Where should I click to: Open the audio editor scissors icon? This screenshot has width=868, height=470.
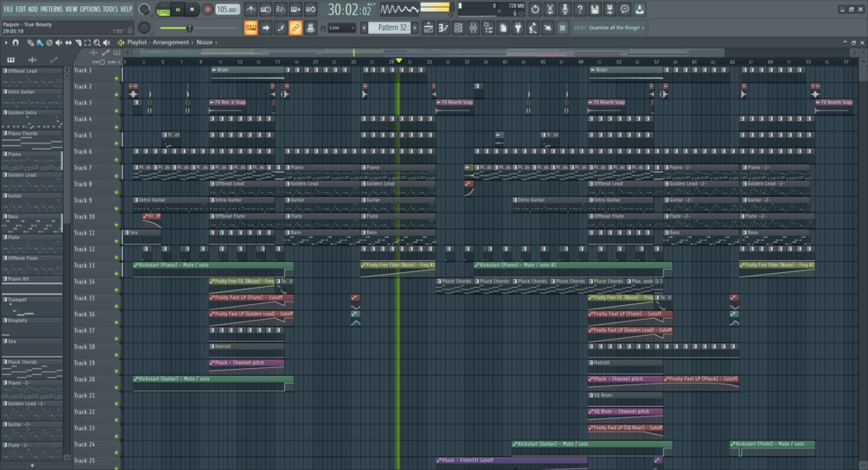click(x=549, y=10)
